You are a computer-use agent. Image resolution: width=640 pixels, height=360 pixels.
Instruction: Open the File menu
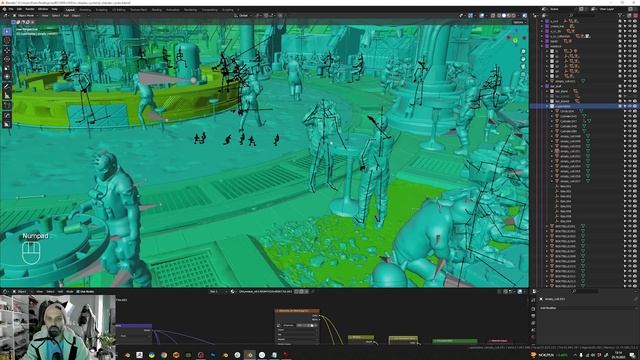(11, 9)
